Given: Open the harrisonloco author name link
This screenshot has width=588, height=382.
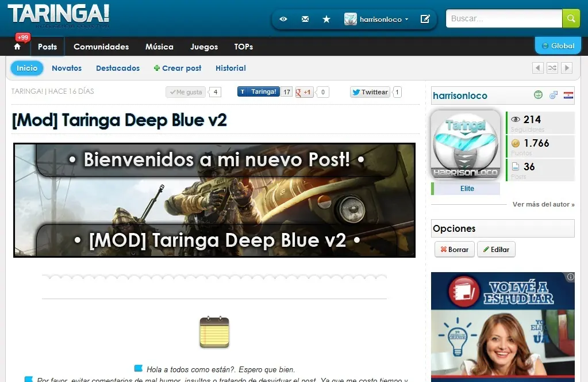Looking at the screenshot, I should (460, 96).
